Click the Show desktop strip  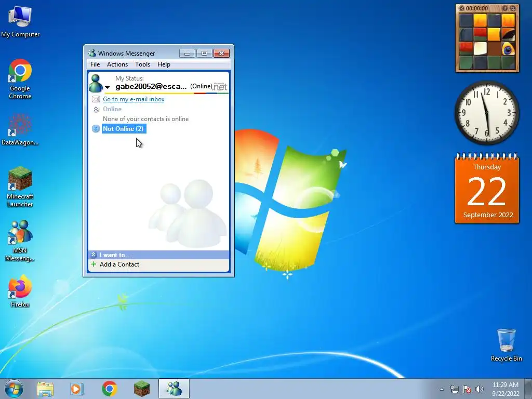[528, 389]
